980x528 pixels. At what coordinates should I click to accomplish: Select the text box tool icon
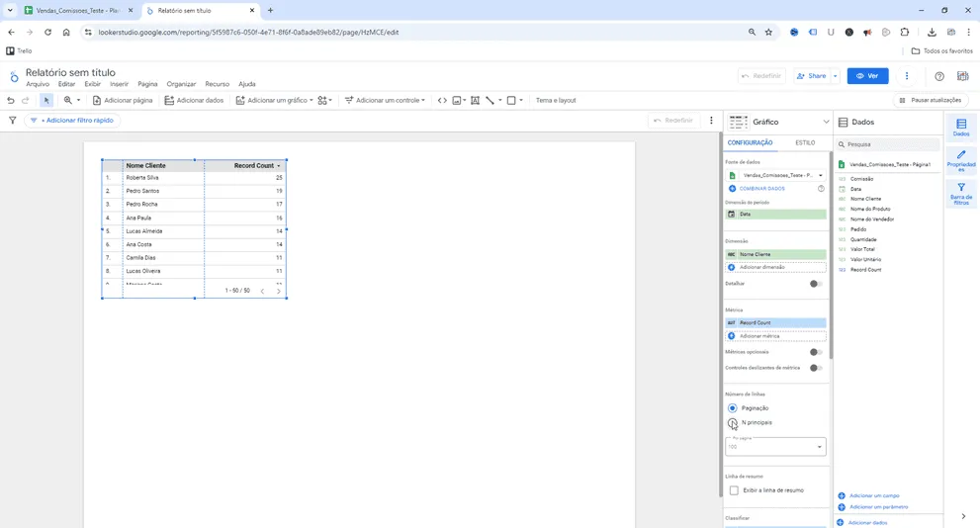(475, 101)
